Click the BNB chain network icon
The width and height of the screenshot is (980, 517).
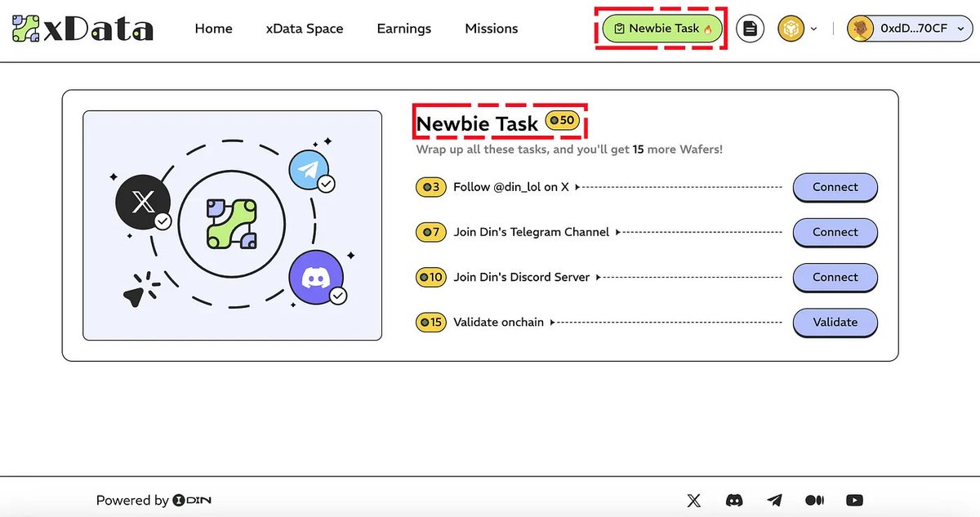coord(791,29)
